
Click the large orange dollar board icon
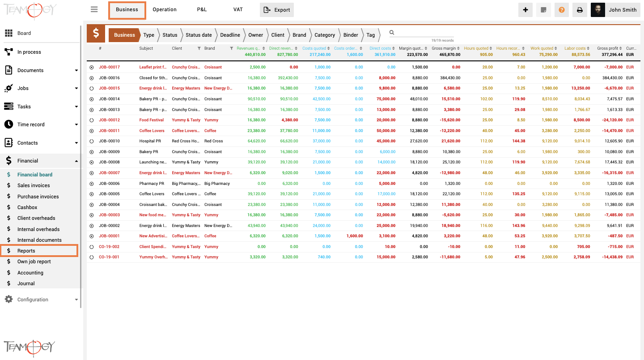tap(96, 34)
